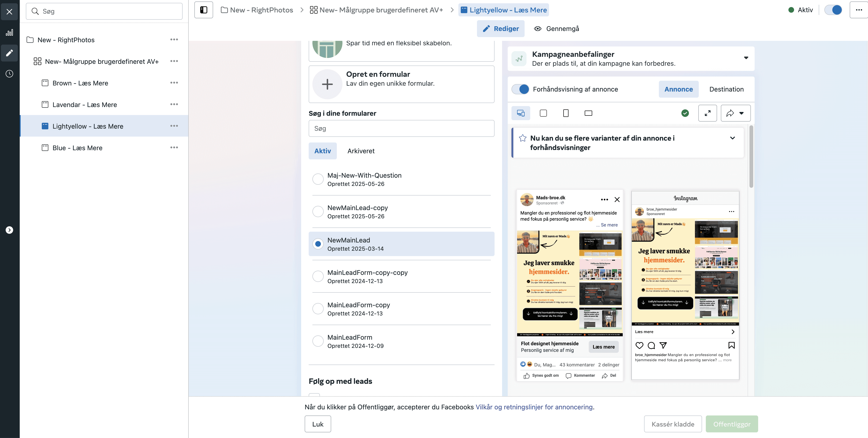Screen dimensions: 868x438
Task: Open the Facebook preview post options menu
Action: pyautogui.click(x=604, y=200)
